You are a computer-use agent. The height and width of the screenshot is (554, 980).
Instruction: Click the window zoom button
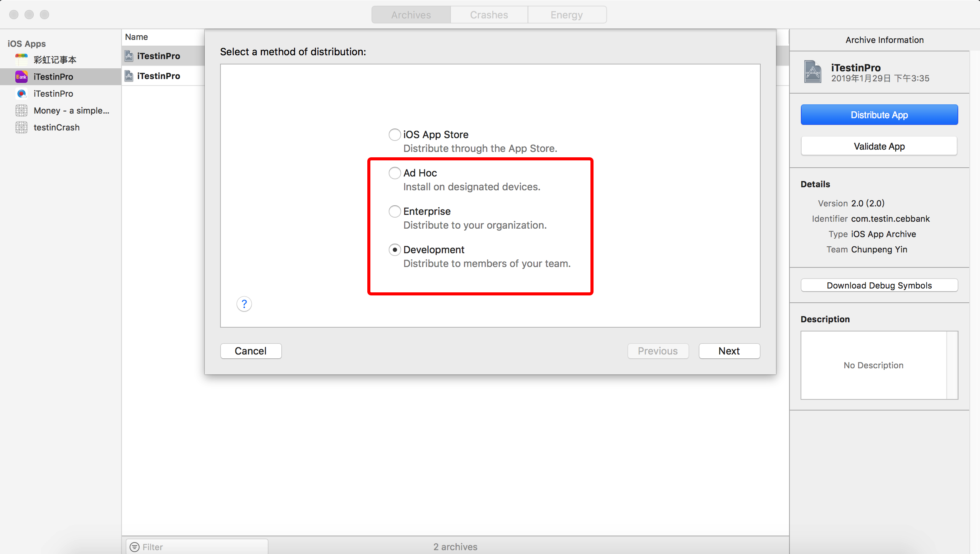point(44,15)
